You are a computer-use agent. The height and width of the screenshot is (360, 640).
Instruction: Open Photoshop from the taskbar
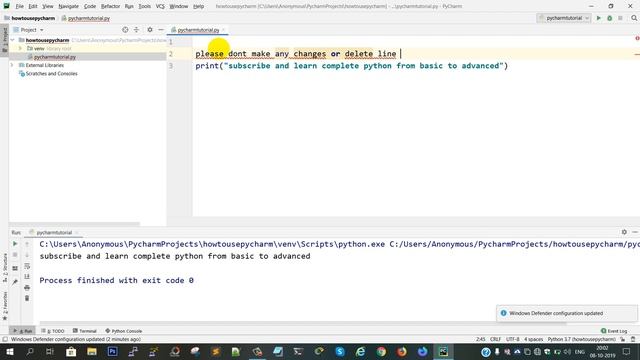112,351
